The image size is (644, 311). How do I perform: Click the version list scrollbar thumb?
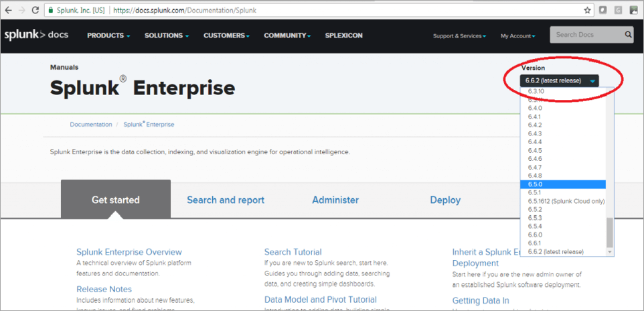610,233
